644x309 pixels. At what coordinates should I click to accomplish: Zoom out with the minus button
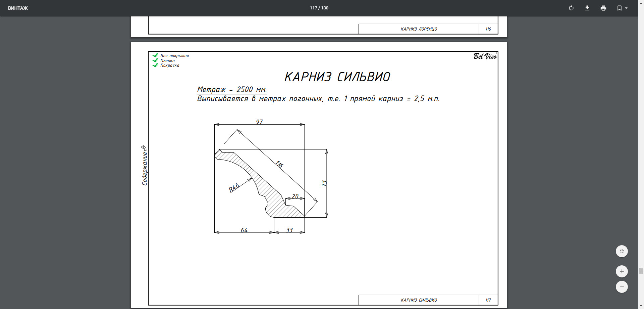pyautogui.click(x=622, y=287)
